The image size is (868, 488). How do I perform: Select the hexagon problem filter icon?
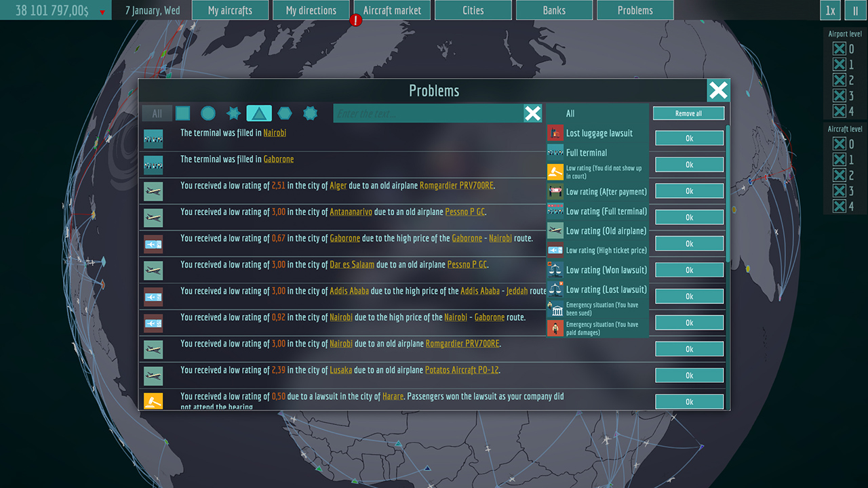[x=285, y=113]
